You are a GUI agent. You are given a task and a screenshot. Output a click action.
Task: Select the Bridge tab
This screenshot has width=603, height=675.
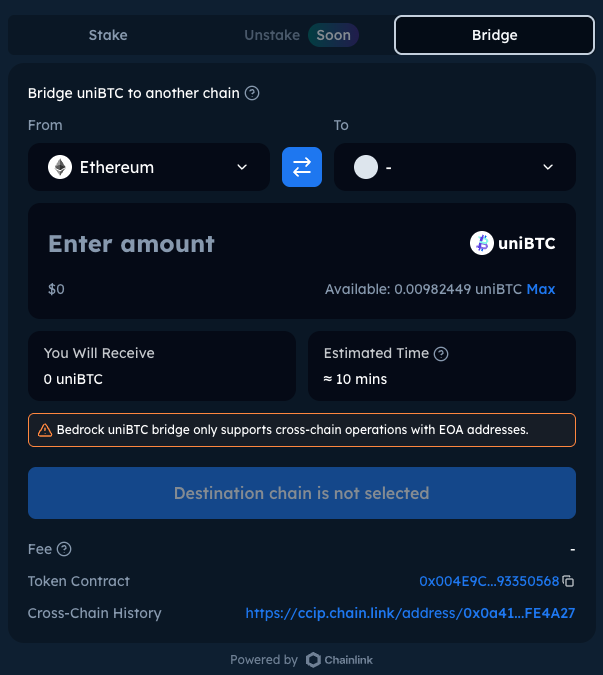[x=494, y=35]
